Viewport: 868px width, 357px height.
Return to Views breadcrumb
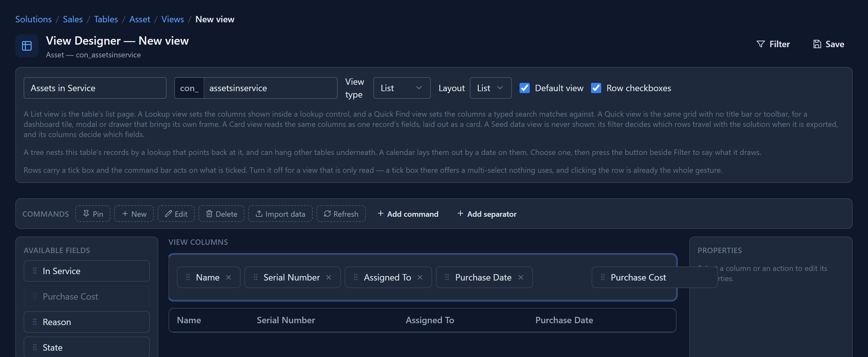pos(173,19)
